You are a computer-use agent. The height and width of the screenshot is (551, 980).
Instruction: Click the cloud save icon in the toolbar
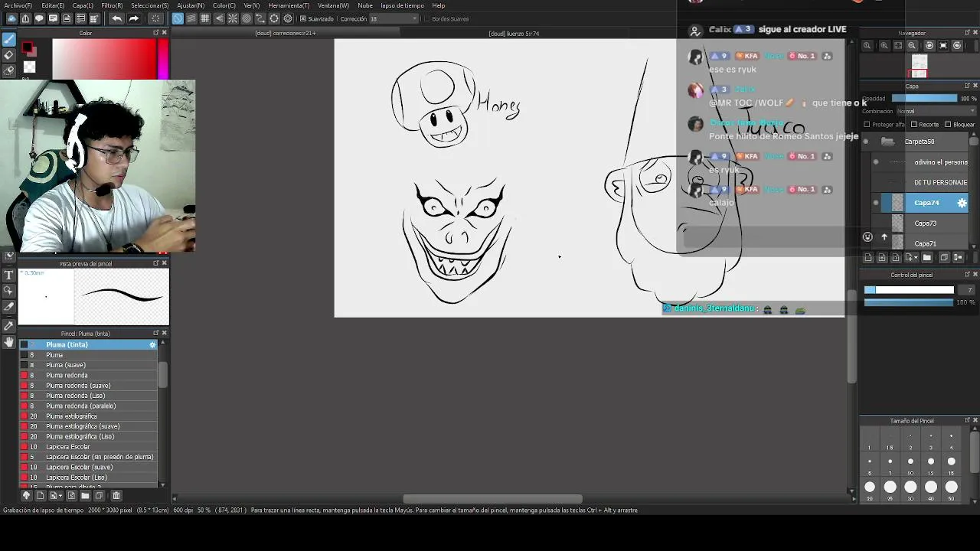[11, 18]
